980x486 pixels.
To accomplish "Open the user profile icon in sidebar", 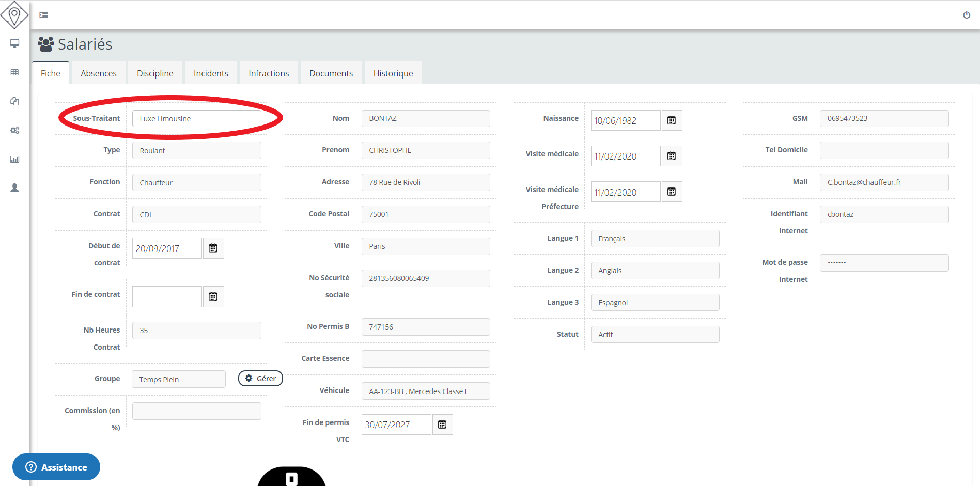I will tap(14, 187).
